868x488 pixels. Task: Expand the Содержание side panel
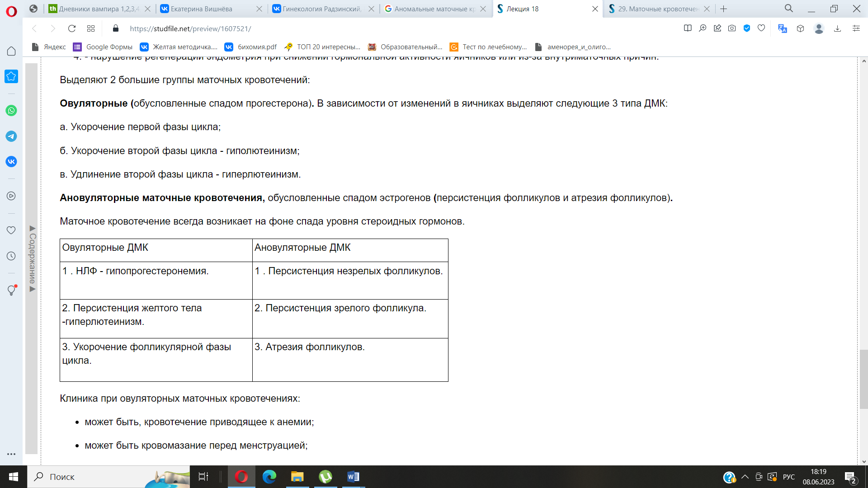[32, 258]
